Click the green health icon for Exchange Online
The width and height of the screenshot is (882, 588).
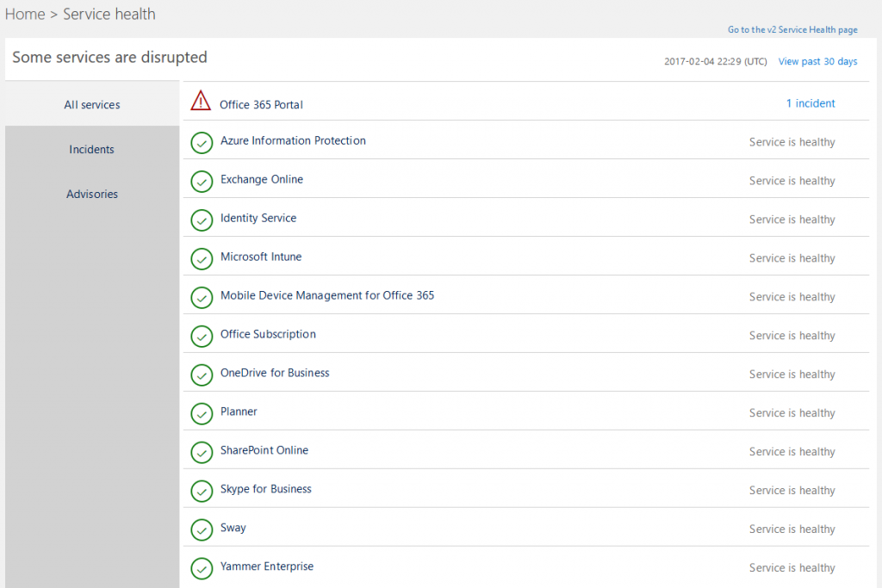[201, 181]
